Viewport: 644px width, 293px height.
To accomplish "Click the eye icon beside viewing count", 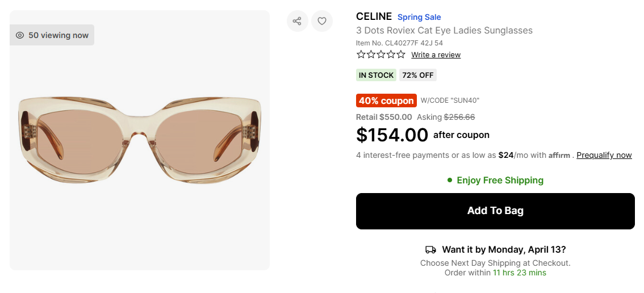I will pos(20,35).
